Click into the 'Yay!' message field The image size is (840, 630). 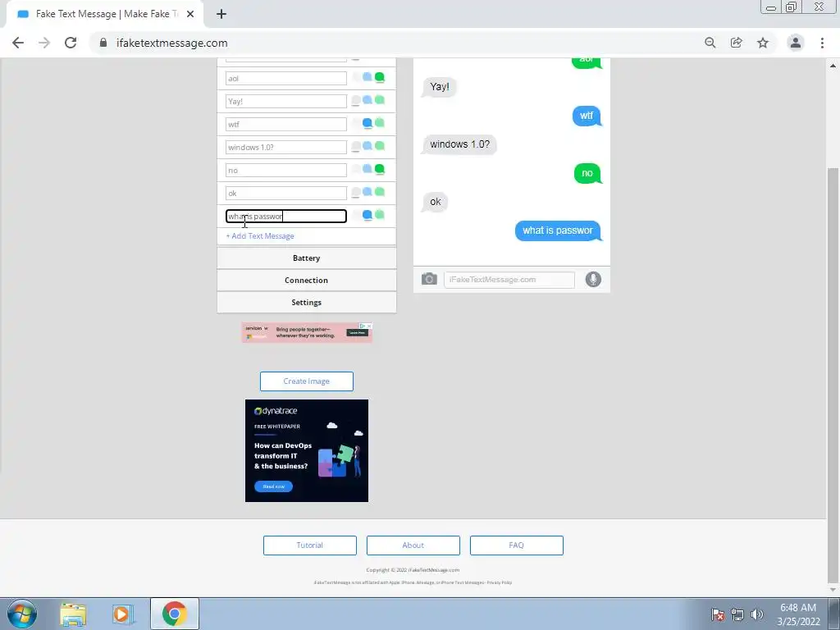(x=286, y=101)
